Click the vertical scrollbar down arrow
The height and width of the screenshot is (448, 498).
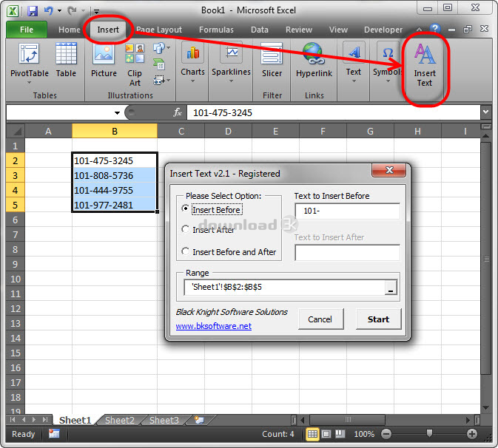click(x=485, y=407)
